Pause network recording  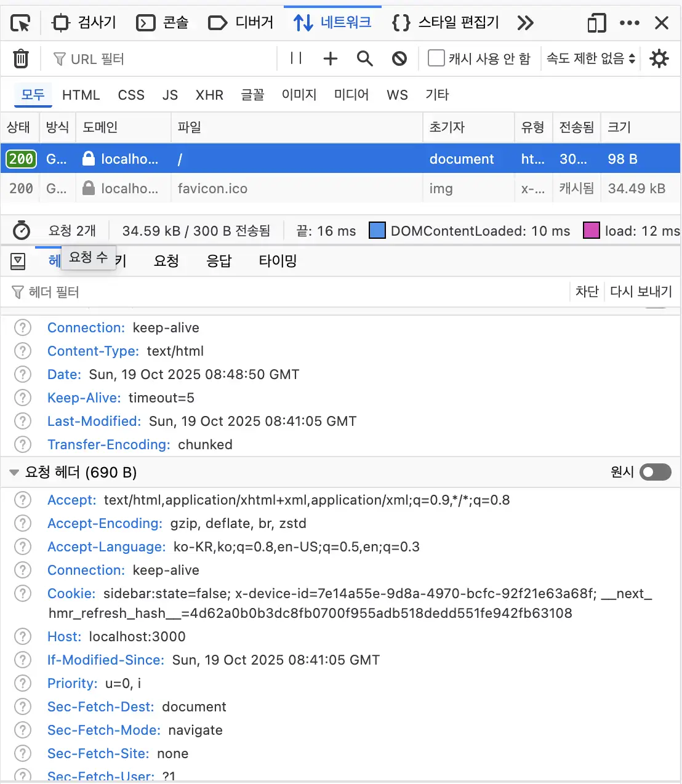[x=296, y=58]
